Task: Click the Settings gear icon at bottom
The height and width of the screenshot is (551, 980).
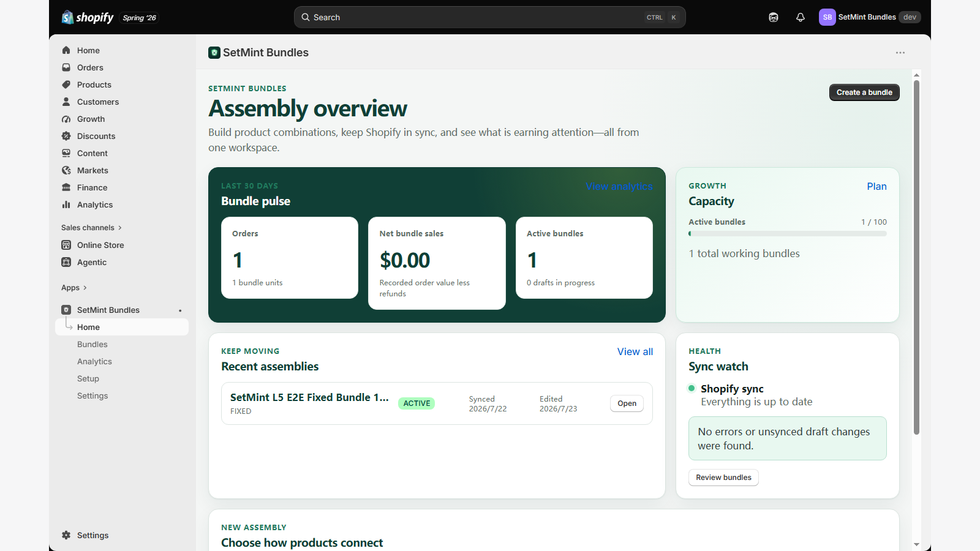Action: pos(66,535)
